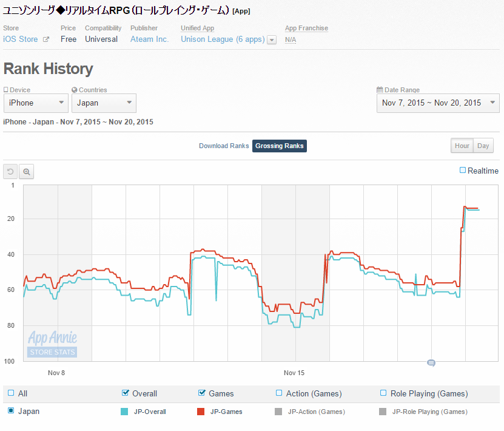Click the JP-Games red color swatch
The width and height of the screenshot is (504, 431).
(201, 412)
